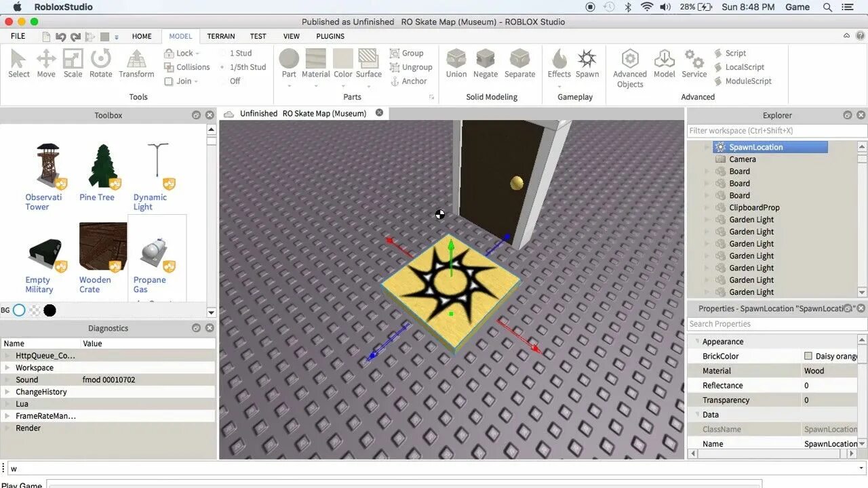The width and height of the screenshot is (868, 488).
Task: Group the selected parts
Action: pyautogui.click(x=407, y=53)
